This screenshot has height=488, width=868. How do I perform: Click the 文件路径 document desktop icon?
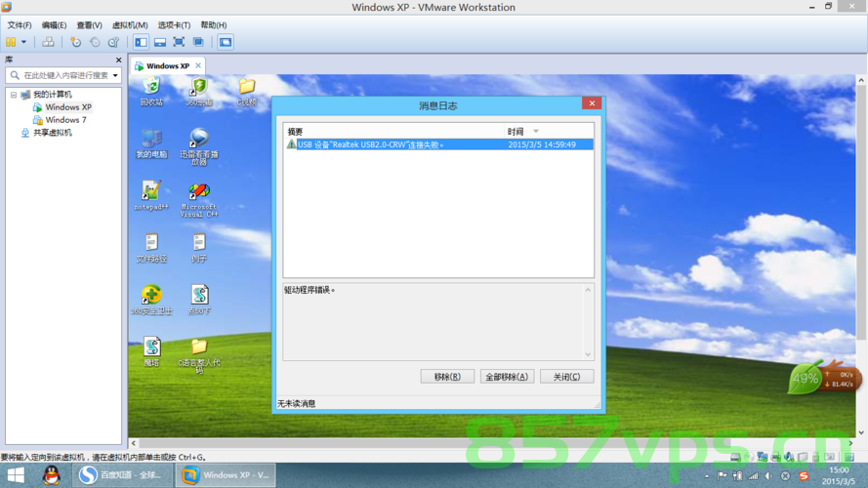[x=151, y=247]
